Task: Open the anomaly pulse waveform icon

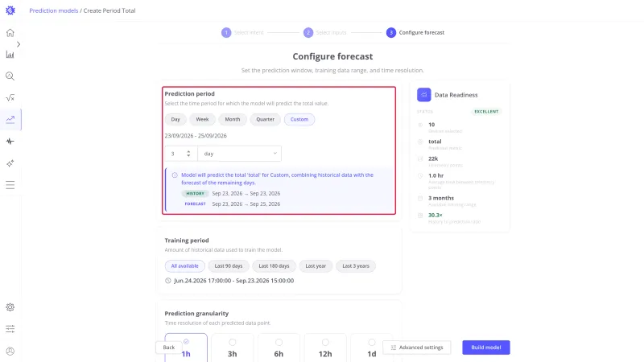Action: pos(10,142)
